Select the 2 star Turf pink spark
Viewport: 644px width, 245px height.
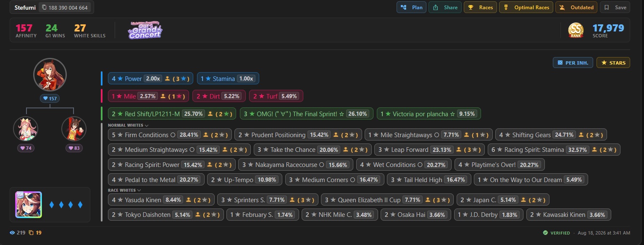click(276, 96)
